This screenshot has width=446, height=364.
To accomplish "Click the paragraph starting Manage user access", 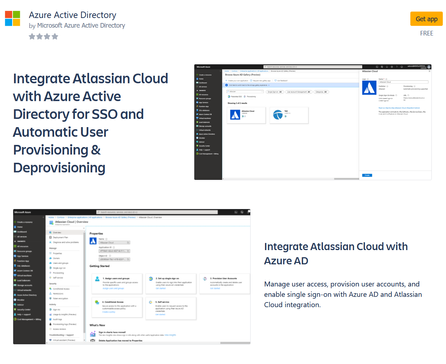I will [x=343, y=294].
